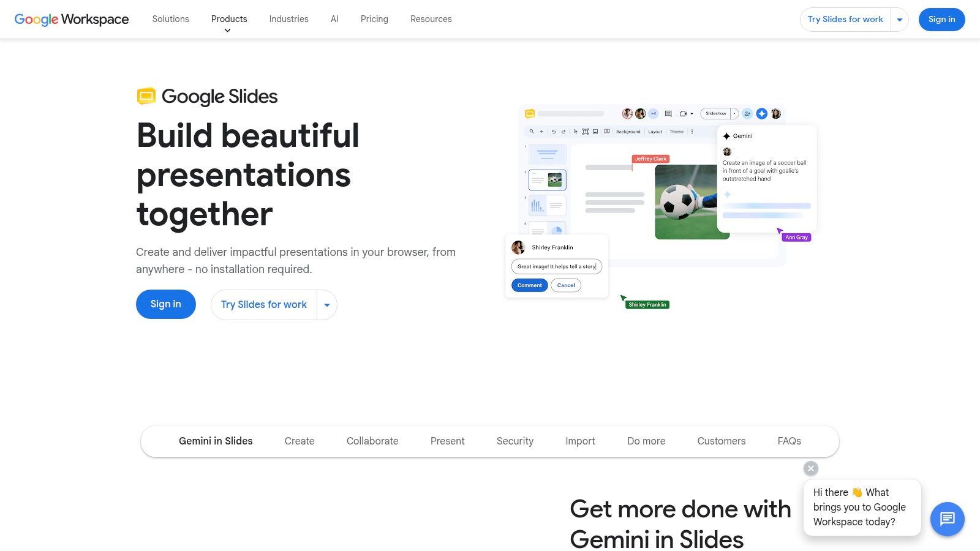
Task: Select the Create tab
Action: point(300,441)
